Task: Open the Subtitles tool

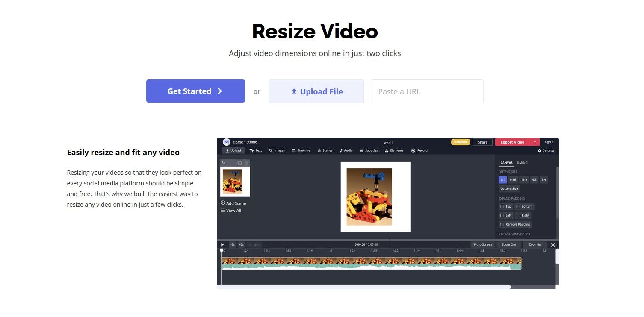Action: 369,150
